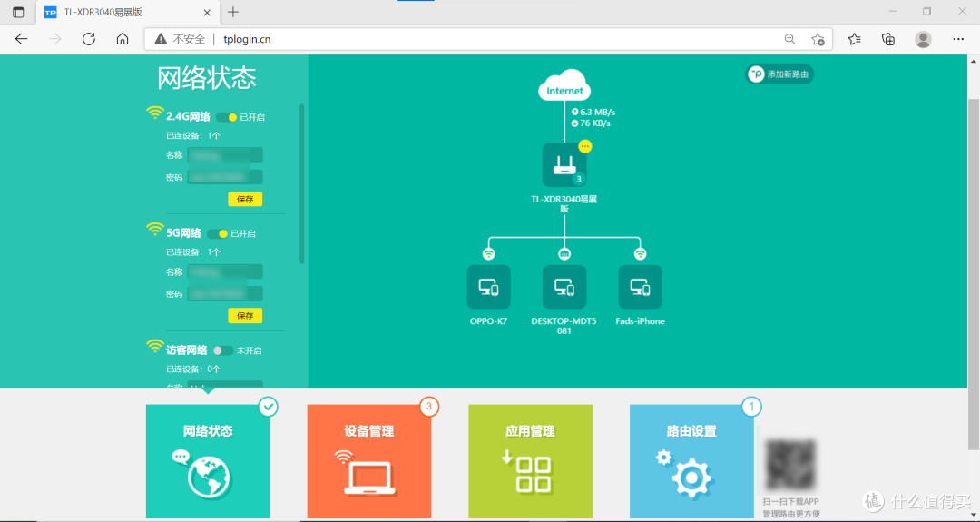Open a new browser tab
Viewport: 980px width, 522px height.
pyautogui.click(x=233, y=12)
